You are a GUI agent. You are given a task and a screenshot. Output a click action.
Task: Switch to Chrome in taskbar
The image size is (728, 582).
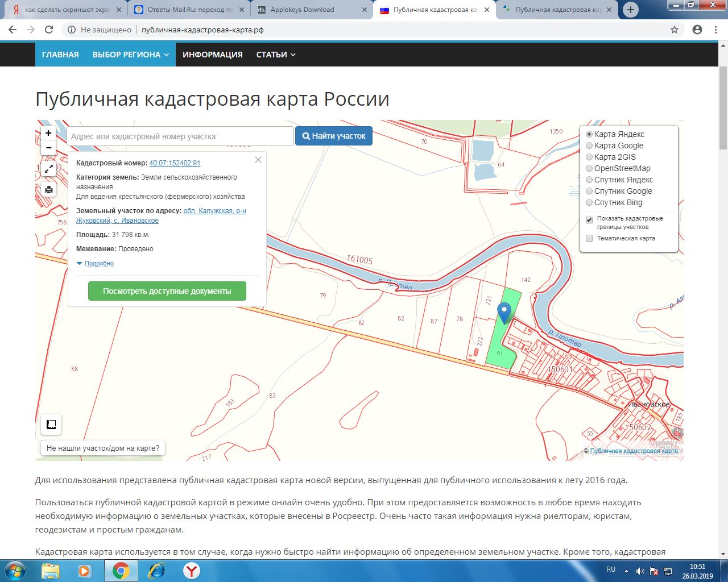click(x=121, y=571)
